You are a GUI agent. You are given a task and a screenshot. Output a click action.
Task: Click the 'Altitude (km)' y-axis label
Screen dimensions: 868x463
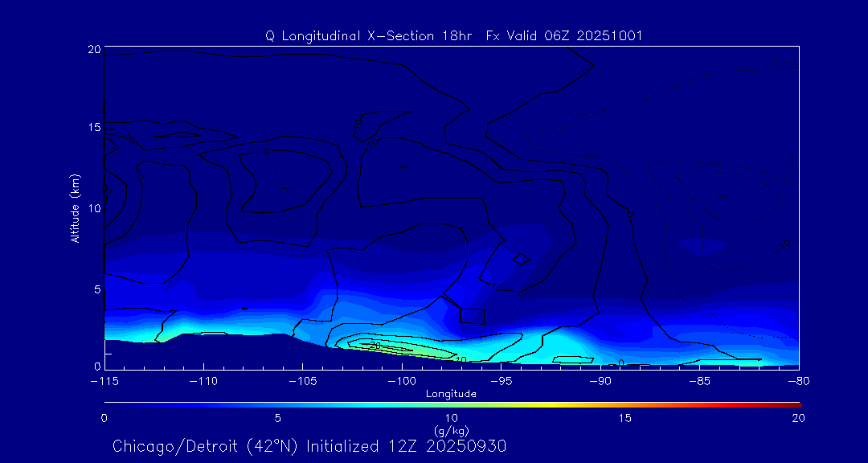coord(75,208)
